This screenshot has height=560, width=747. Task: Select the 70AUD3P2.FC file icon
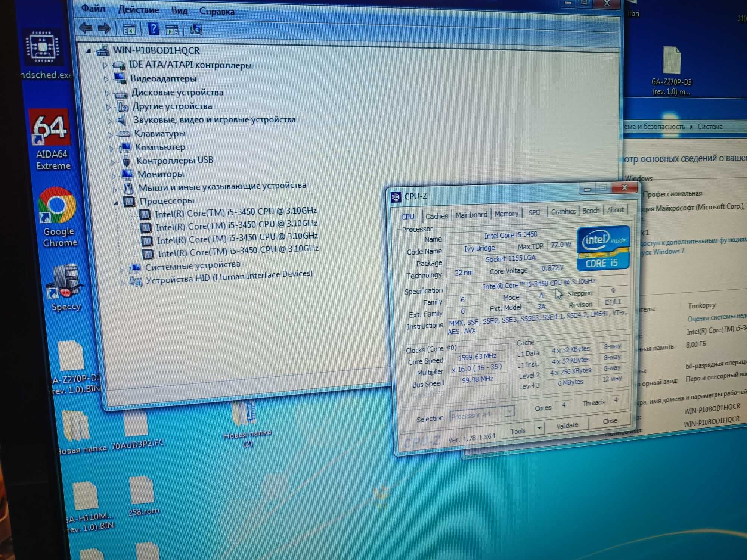click(137, 429)
